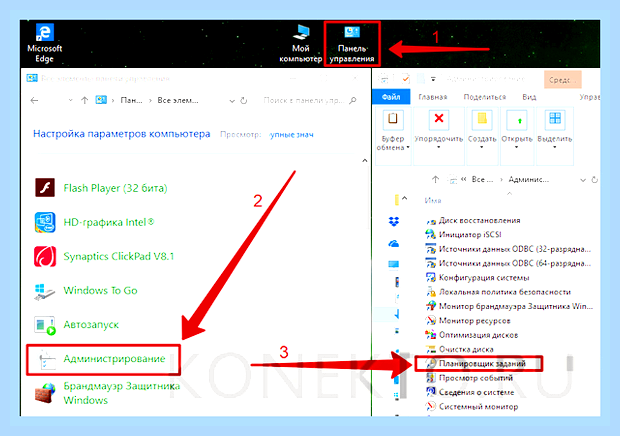Screen dimensions: 620x436
Task: Click the back arrow in Control Panel
Action: (x=35, y=100)
